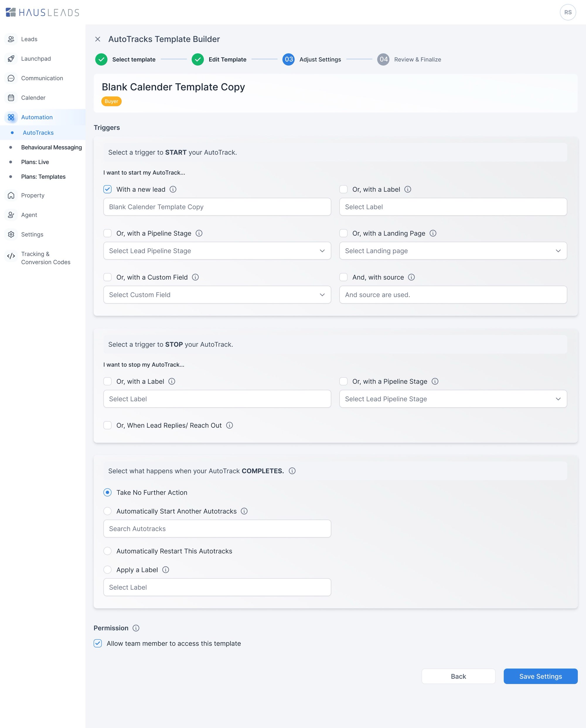Screen dimensions: 586x728
Task: Click the Agent person icon
Action: [x=11, y=215]
